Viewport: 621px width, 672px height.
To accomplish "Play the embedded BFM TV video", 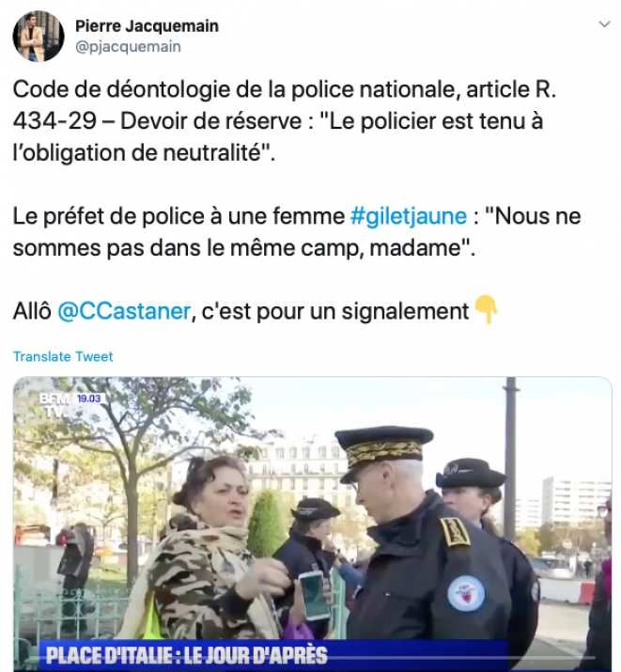I will click(312, 524).
